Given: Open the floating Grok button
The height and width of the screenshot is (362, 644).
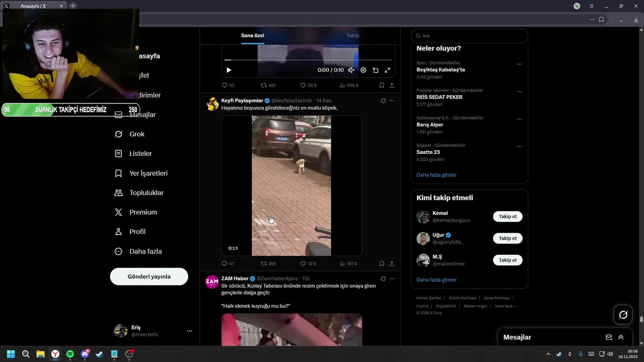Looking at the screenshot, I should (623, 315).
